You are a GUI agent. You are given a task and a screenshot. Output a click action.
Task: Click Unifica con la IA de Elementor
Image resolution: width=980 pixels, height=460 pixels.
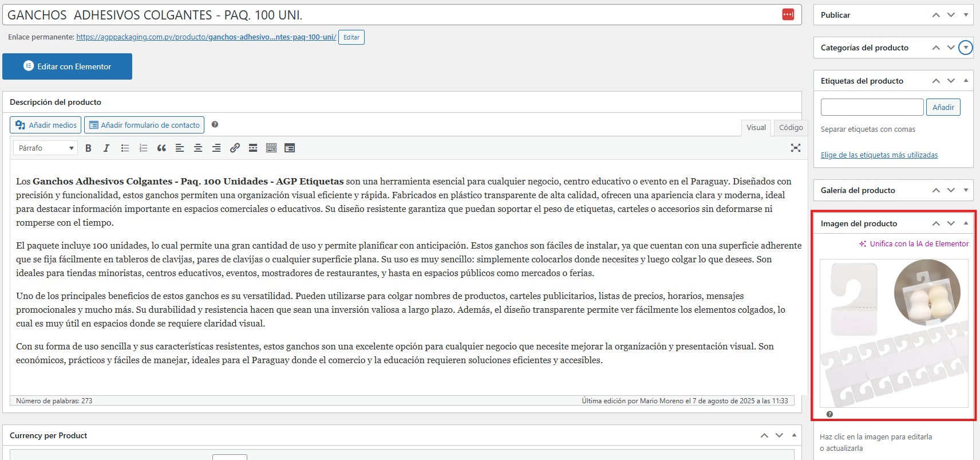914,243
